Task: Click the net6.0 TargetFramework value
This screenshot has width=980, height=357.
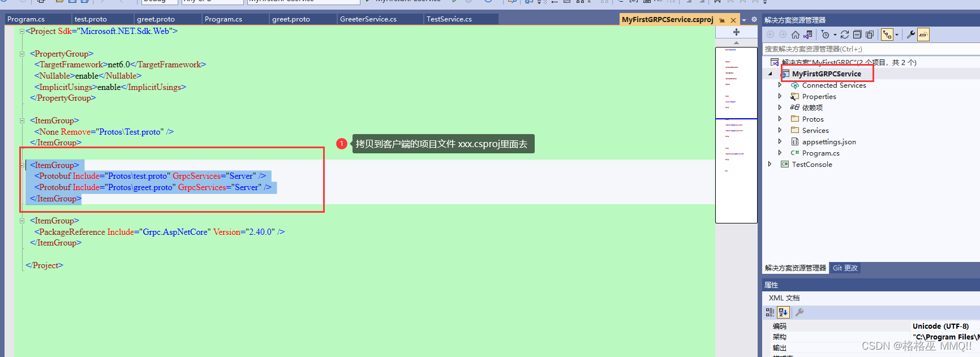Action: (119, 64)
